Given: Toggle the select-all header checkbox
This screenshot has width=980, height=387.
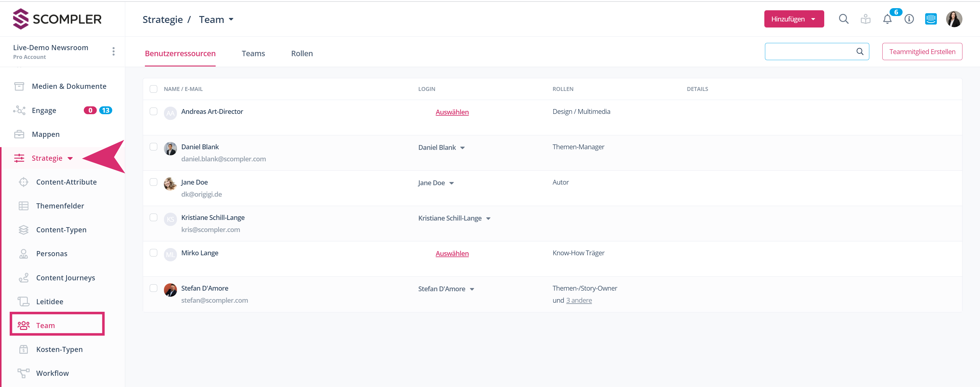Looking at the screenshot, I should tap(153, 89).
